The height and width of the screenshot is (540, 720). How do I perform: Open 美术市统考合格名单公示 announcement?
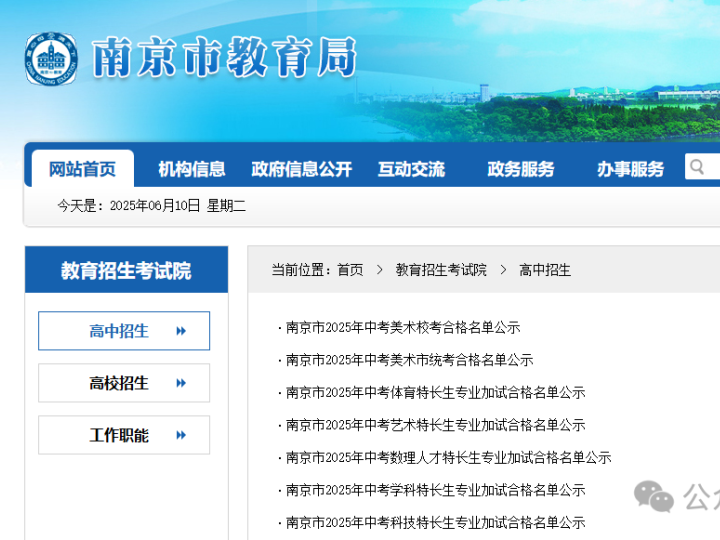tap(409, 360)
